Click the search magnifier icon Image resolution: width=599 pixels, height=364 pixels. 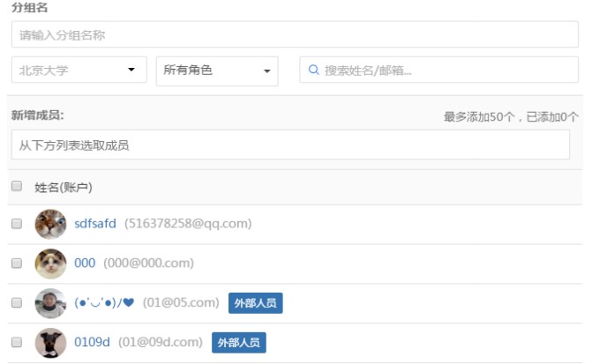[x=314, y=70]
